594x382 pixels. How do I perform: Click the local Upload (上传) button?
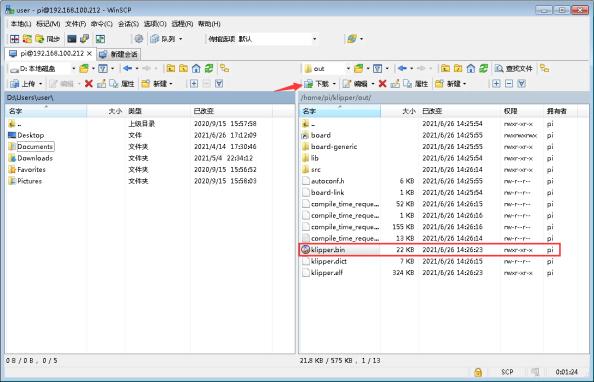[x=23, y=84]
